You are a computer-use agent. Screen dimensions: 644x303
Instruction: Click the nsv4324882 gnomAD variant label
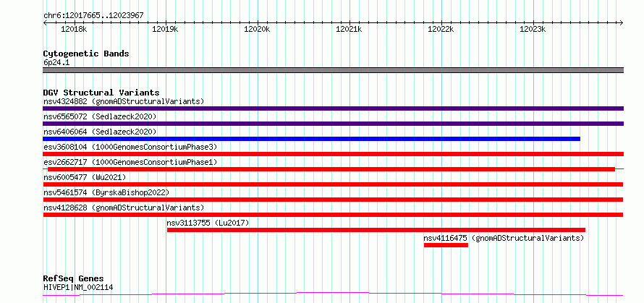pyautogui.click(x=124, y=101)
